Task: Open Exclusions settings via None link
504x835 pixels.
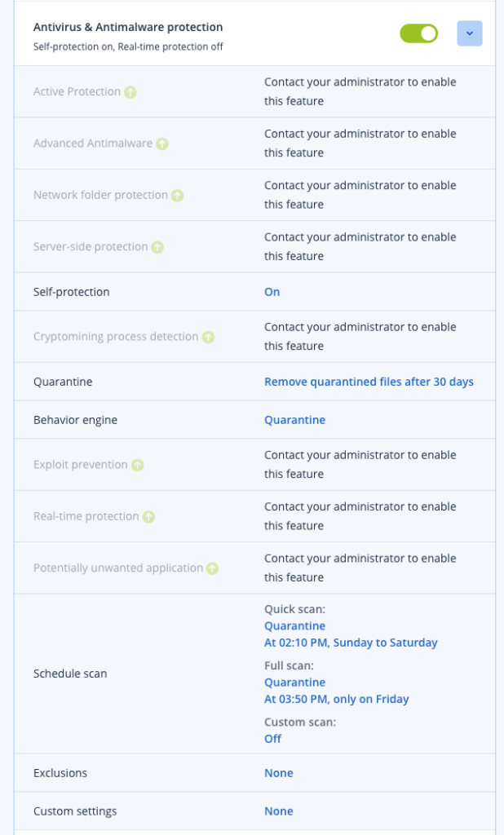Action: (277, 772)
